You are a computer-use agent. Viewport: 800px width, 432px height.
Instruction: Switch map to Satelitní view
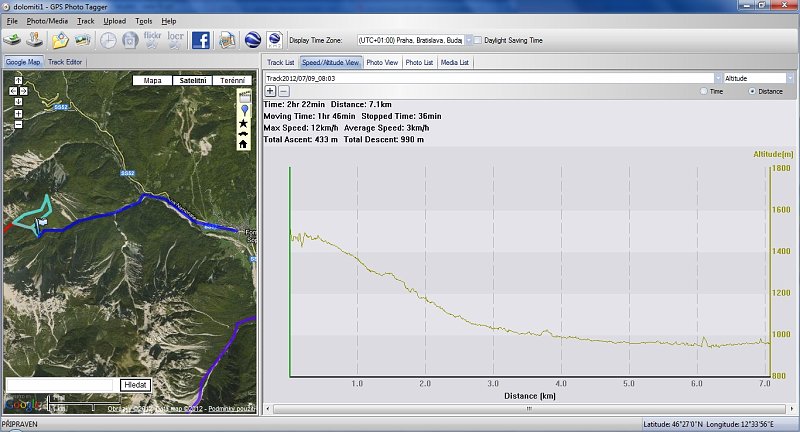[x=193, y=81]
